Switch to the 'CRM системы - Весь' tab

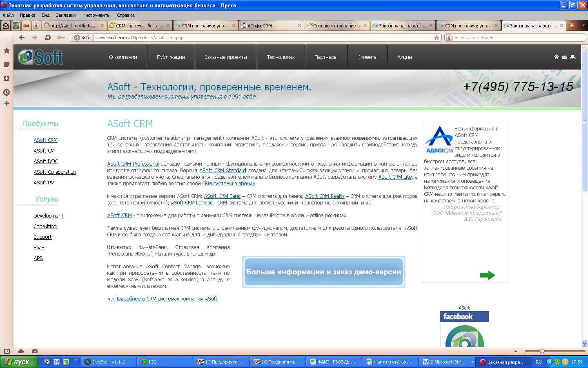139,25
